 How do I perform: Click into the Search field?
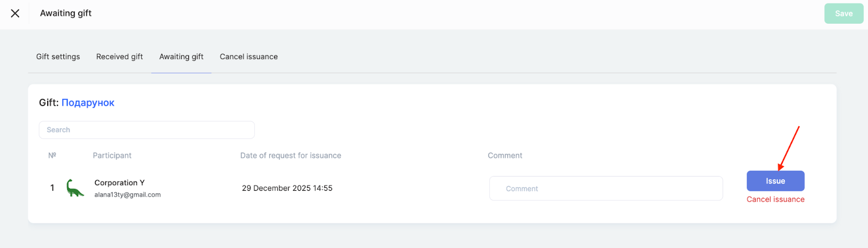(x=146, y=130)
